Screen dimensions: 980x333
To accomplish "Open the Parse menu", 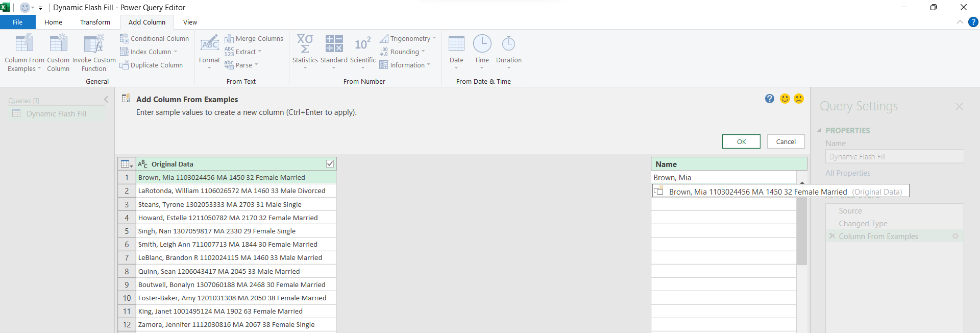I will click(x=241, y=65).
